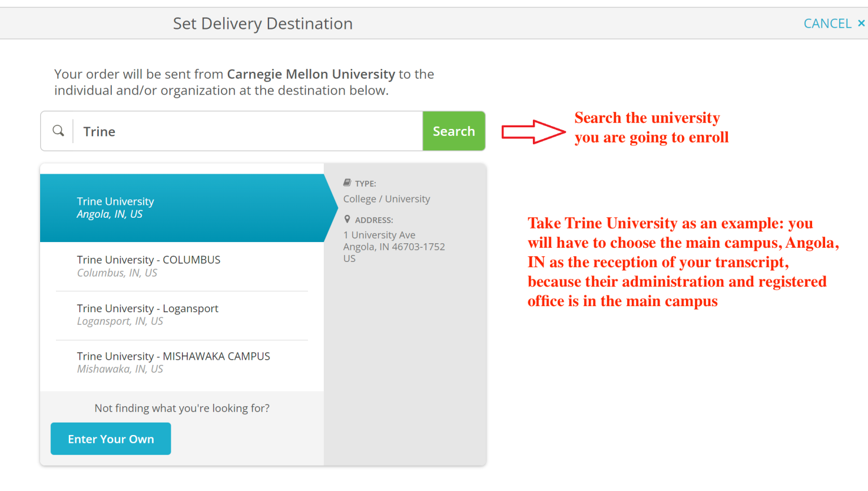Viewport: 868px width, 491px height.
Task: Click inside the university search input field
Action: [x=226, y=131]
